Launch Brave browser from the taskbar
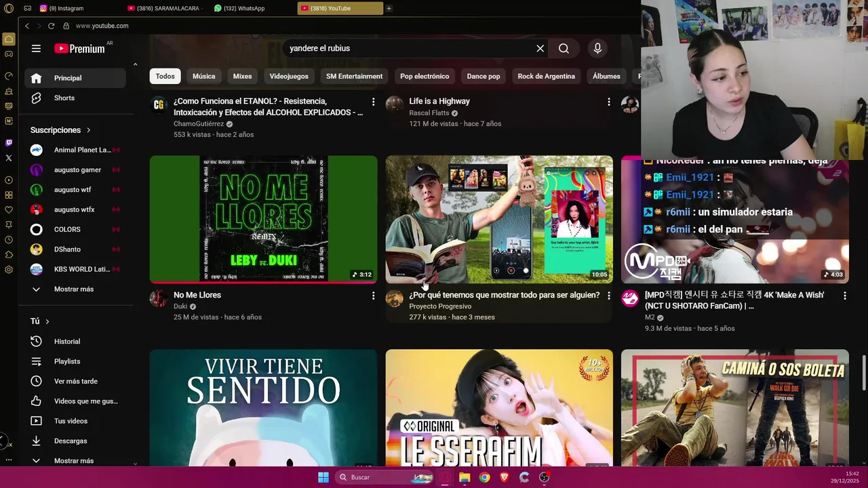Image resolution: width=868 pixels, height=488 pixels. pos(504,477)
